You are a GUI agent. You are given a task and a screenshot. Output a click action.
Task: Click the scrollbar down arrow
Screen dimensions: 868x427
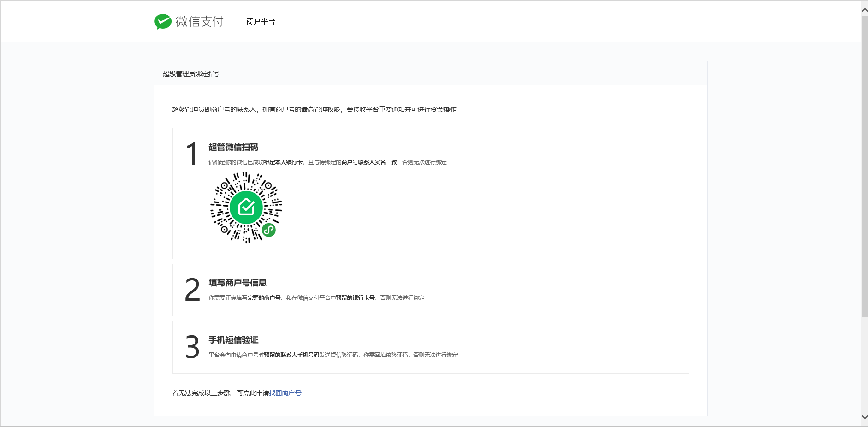tap(864, 417)
